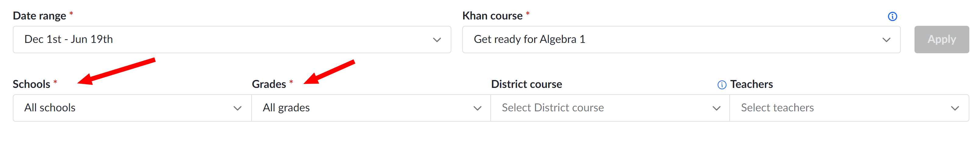Screen dimensions: 980x146
Task: Open the Select District course dropdown
Action: click(x=610, y=108)
